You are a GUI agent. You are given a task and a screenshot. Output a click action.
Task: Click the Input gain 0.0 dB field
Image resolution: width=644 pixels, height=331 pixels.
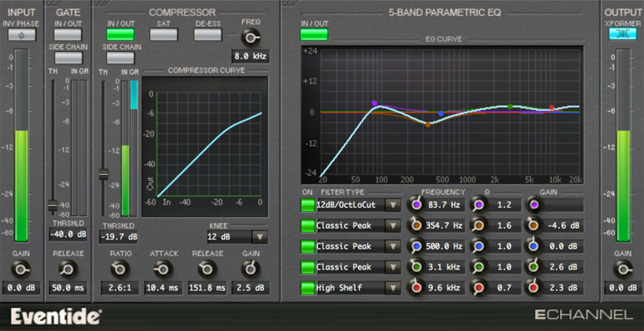[21, 288]
